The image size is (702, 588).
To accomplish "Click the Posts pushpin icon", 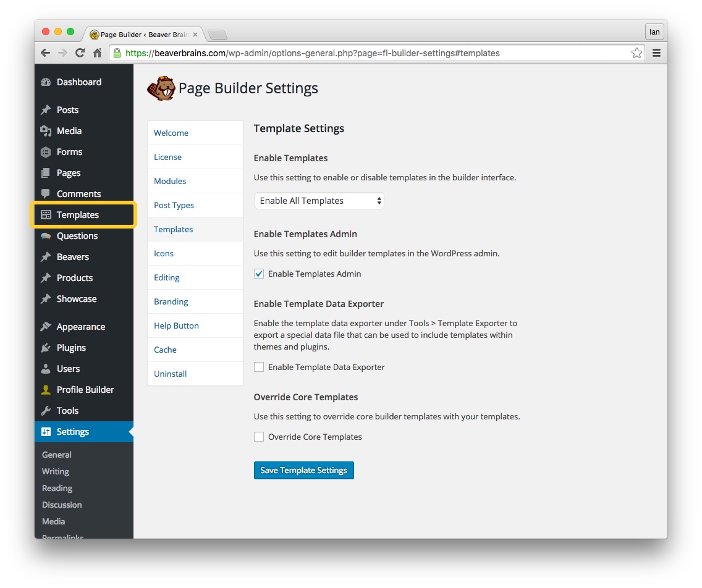I will [x=46, y=110].
